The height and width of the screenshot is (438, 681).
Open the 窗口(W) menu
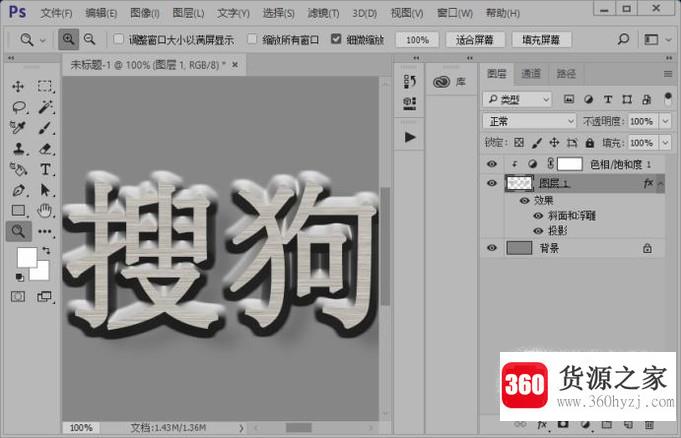(455, 13)
